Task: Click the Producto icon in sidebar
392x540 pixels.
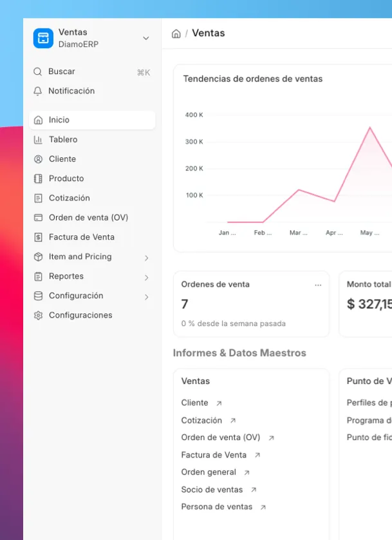Action: tap(38, 178)
